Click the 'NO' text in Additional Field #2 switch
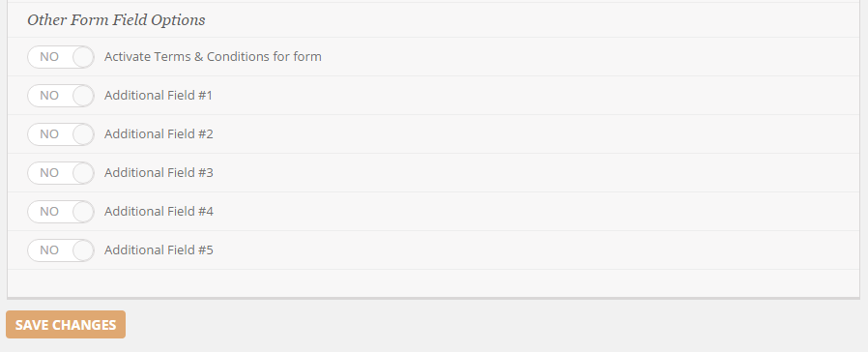Viewport: 868px width, 352px height. pyautogui.click(x=49, y=134)
